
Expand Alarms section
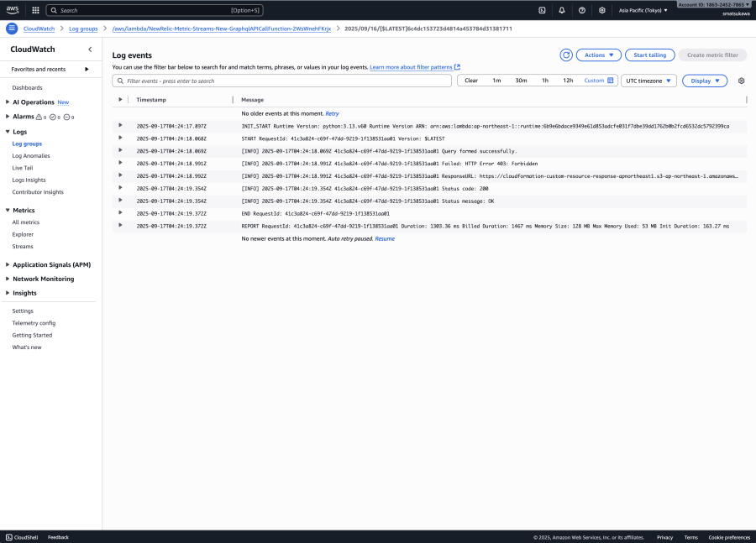[8, 116]
